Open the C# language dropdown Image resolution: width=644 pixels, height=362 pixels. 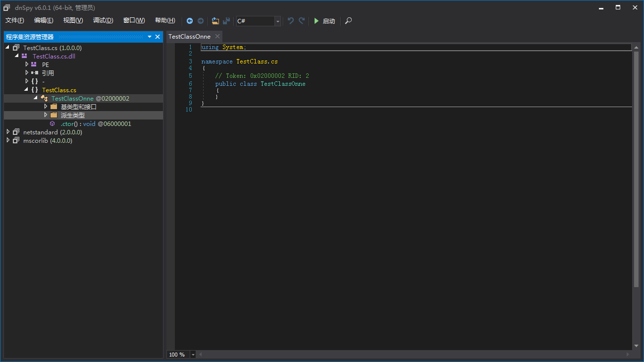[277, 21]
